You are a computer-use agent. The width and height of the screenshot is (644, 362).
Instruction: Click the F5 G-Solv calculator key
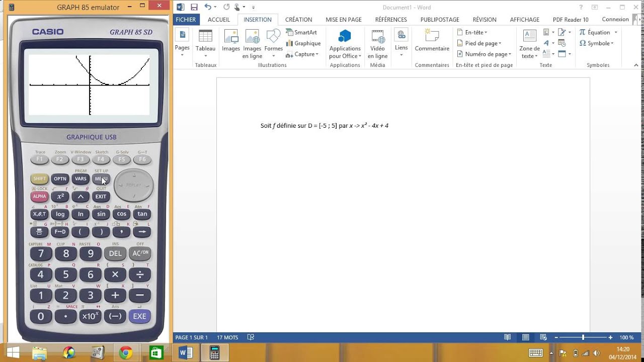[121, 159]
